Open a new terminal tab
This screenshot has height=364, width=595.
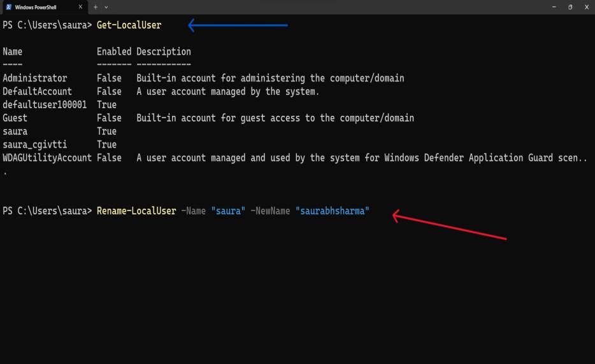[96, 7]
